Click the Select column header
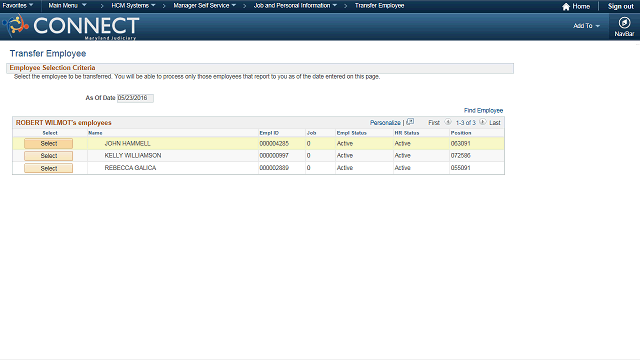 [50, 133]
